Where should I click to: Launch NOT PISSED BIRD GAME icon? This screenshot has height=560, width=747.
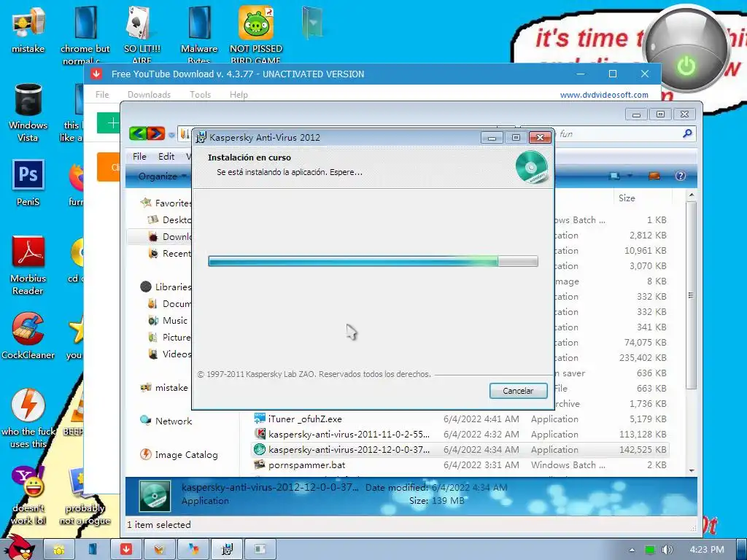[x=256, y=34]
